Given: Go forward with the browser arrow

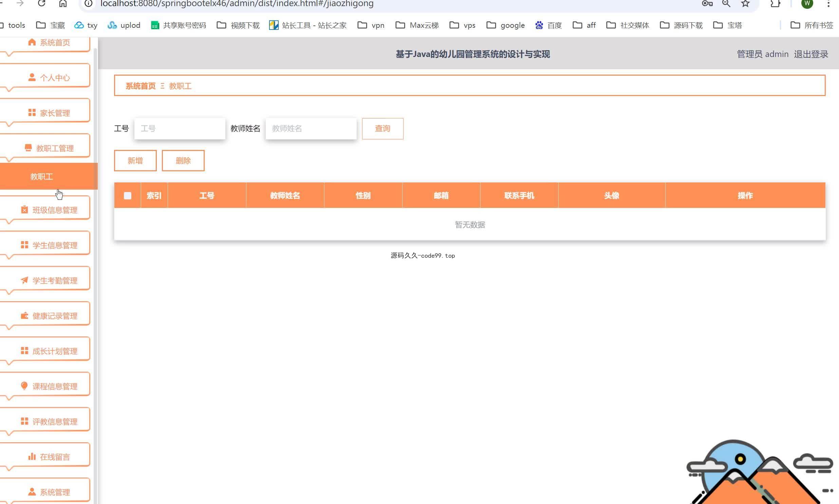Looking at the screenshot, I should [x=20, y=3].
